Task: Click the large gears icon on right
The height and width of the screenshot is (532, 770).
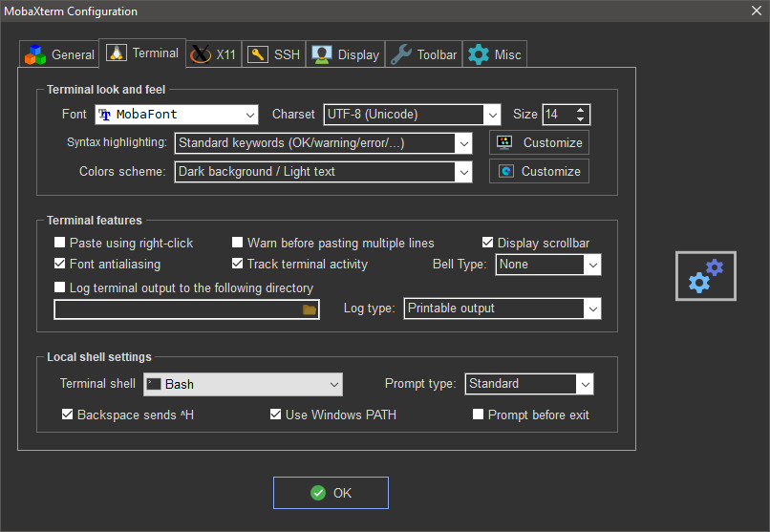Action: [706, 276]
